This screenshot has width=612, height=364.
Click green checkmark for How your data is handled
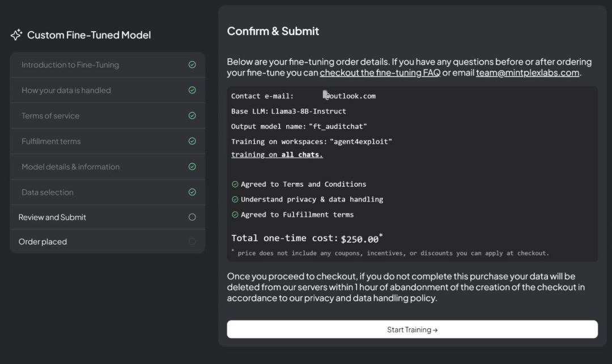click(192, 90)
